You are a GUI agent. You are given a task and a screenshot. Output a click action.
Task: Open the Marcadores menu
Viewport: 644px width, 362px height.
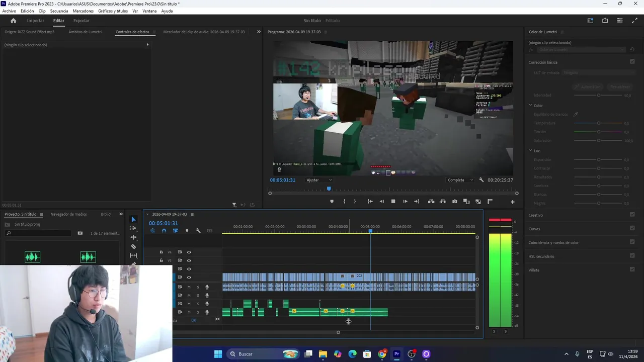pyautogui.click(x=83, y=11)
